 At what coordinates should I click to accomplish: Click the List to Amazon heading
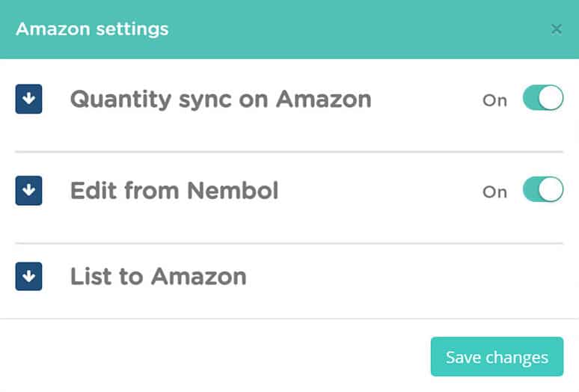point(159,277)
